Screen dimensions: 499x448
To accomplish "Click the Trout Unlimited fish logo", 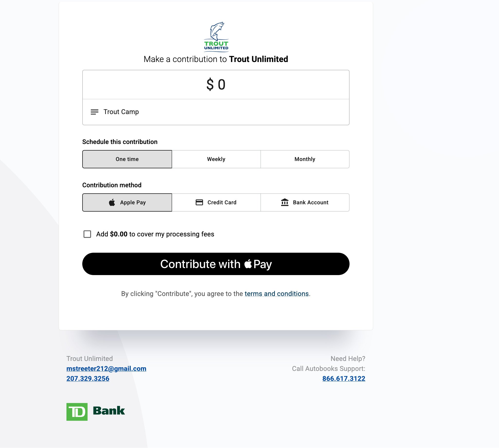I will [216, 37].
